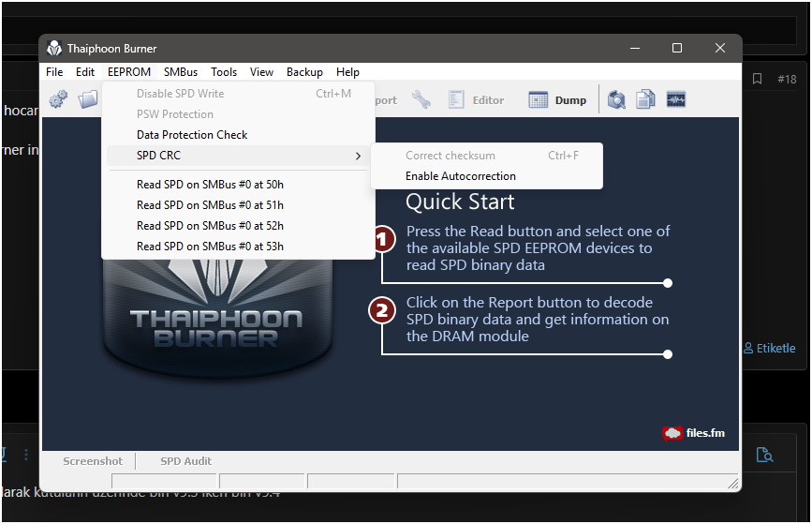
Task: Select PSW Protection menu entry
Action: [x=238, y=114]
